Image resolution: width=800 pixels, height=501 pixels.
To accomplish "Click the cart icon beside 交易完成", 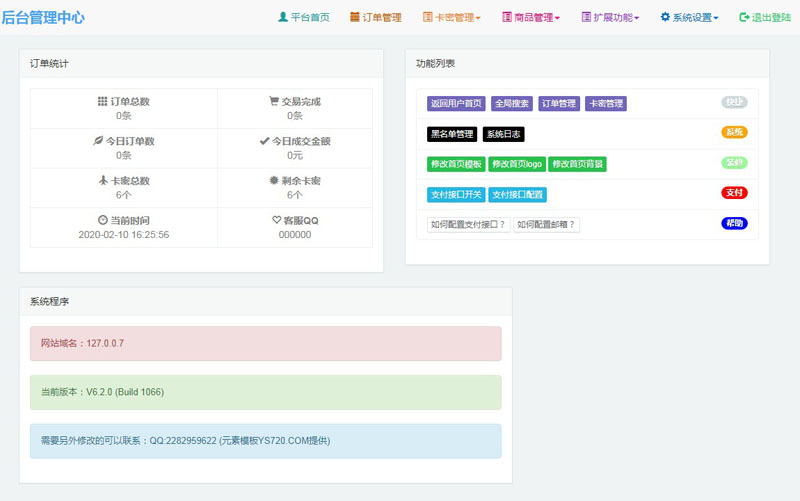I will [274, 101].
